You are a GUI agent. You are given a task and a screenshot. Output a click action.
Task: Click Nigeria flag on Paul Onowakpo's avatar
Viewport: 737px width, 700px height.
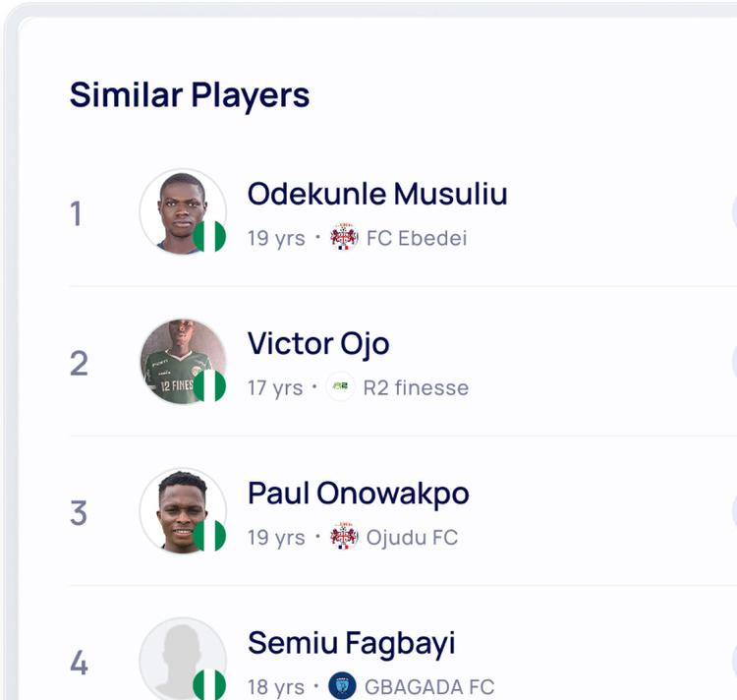(209, 536)
